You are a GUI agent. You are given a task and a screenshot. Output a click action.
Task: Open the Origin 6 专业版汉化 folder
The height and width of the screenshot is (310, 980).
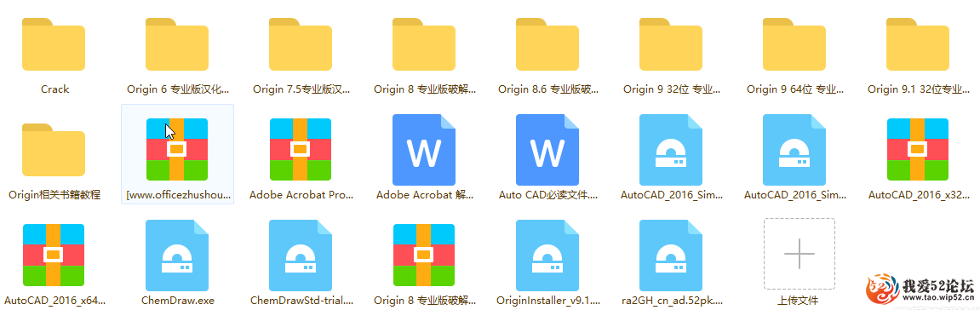tap(177, 44)
